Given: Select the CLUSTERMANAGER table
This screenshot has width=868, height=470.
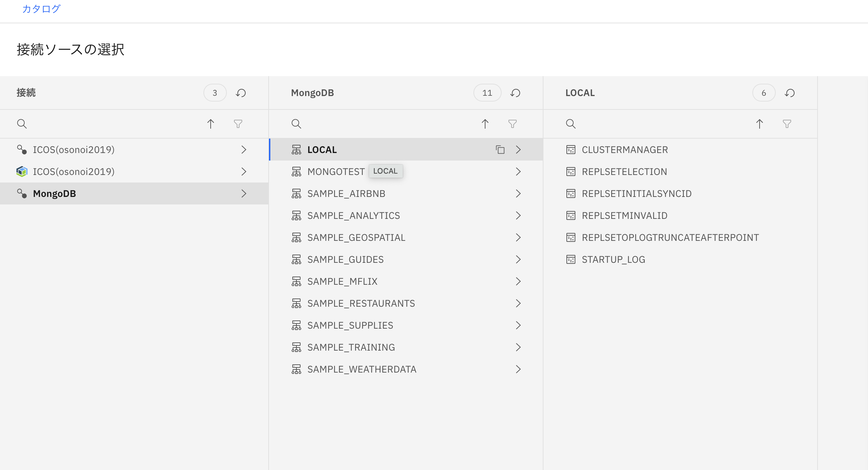Looking at the screenshot, I should 624,150.
